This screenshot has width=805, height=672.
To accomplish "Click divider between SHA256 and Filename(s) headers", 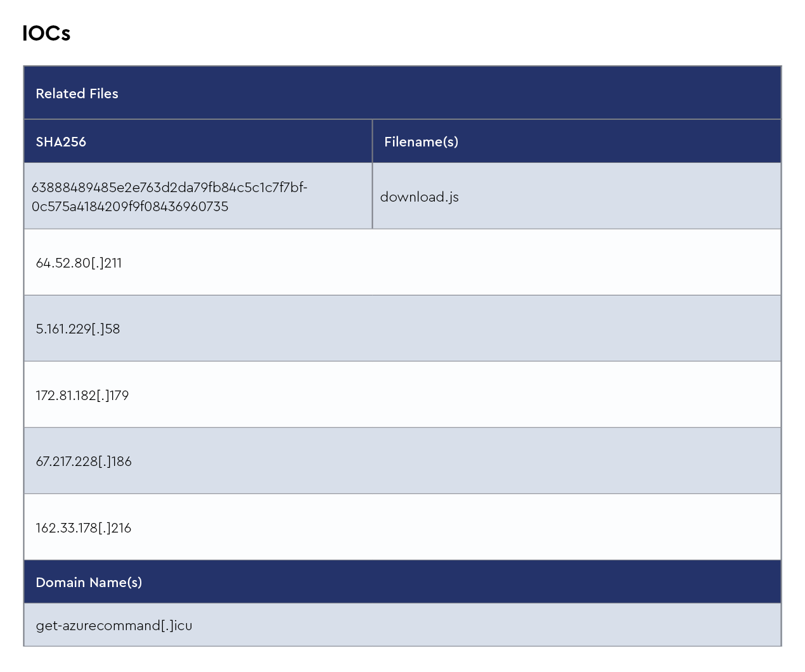I will [x=372, y=141].
